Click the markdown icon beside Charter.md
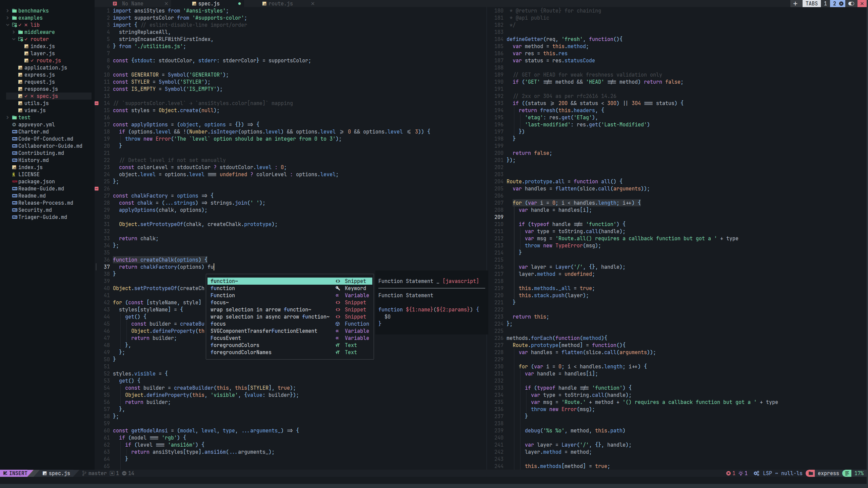This screenshot has height=488, width=868. pyautogui.click(x=15, y=132)
